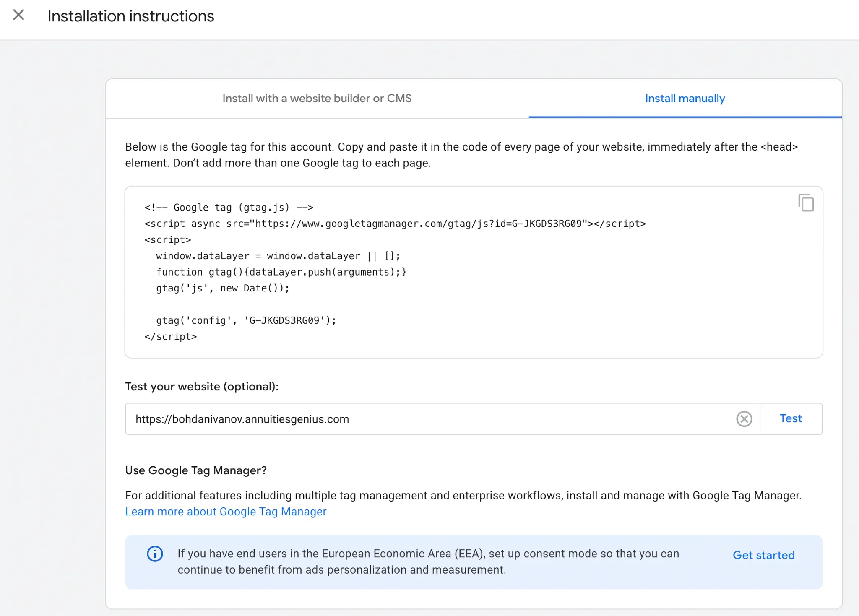Click the Use Google Tag Manager? heading
The image size is (859, 616).
pos(195,470)
